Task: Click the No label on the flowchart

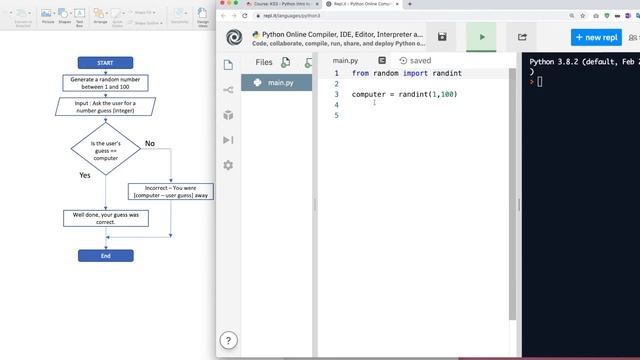Action: (x=150, y=143)
